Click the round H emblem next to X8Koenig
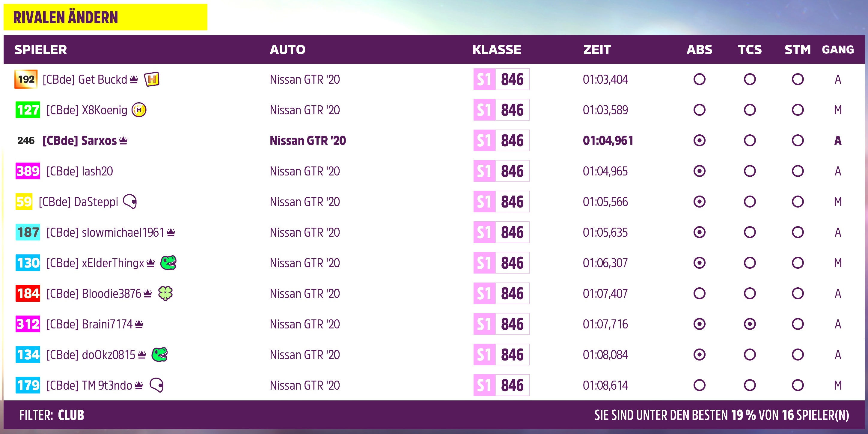Screen dimensions: 868x434 (139, 110)
